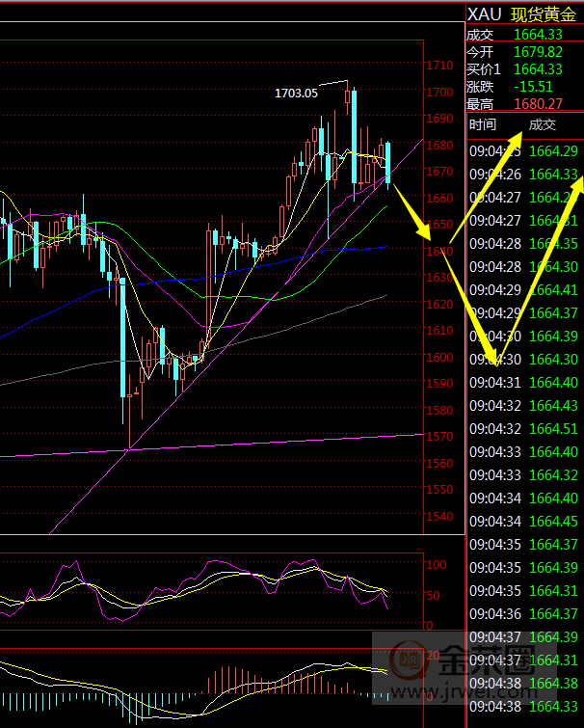Select tick row 09:04:29 at 1664.37
This screenshot has height=728, width=584.
pos(524,313)
